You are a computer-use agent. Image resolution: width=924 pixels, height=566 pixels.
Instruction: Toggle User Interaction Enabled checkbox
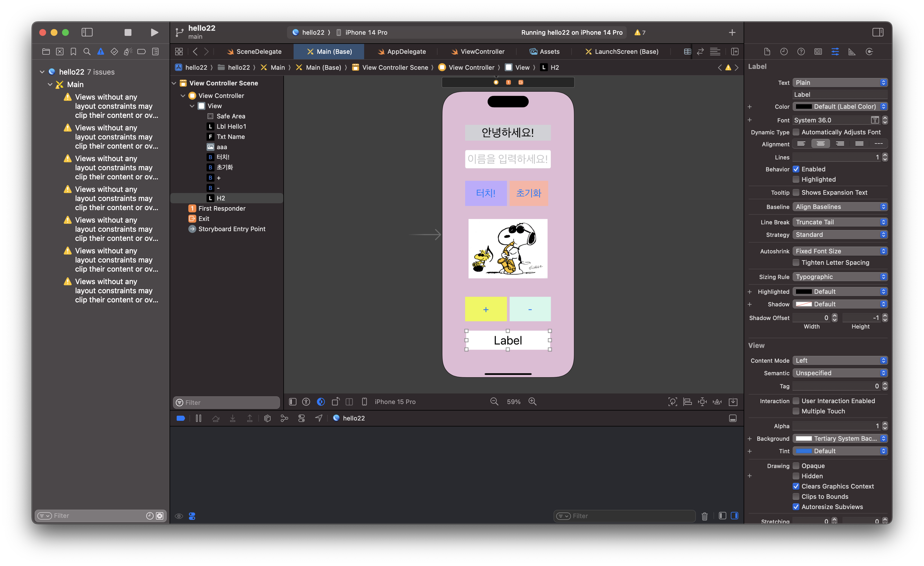tap(796, 401)
